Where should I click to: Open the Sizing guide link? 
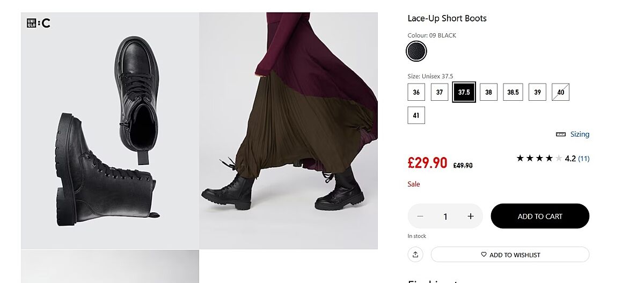tap(580, 135)
